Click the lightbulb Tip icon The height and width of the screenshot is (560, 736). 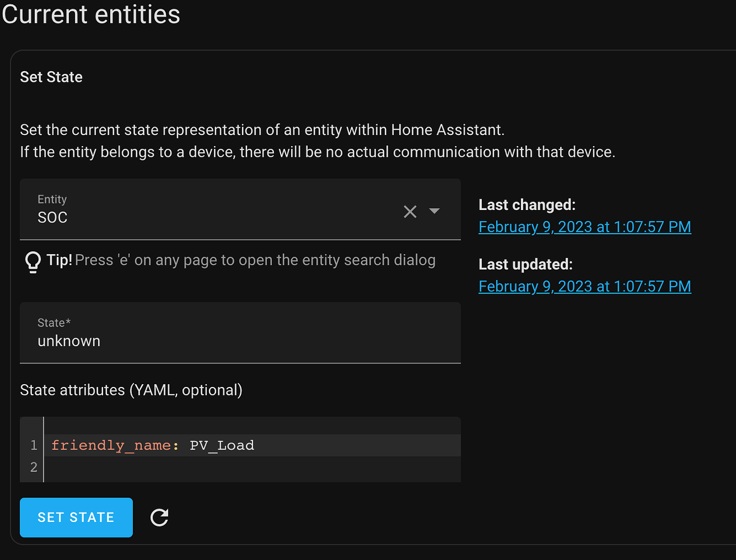click(x=32, y=260)
